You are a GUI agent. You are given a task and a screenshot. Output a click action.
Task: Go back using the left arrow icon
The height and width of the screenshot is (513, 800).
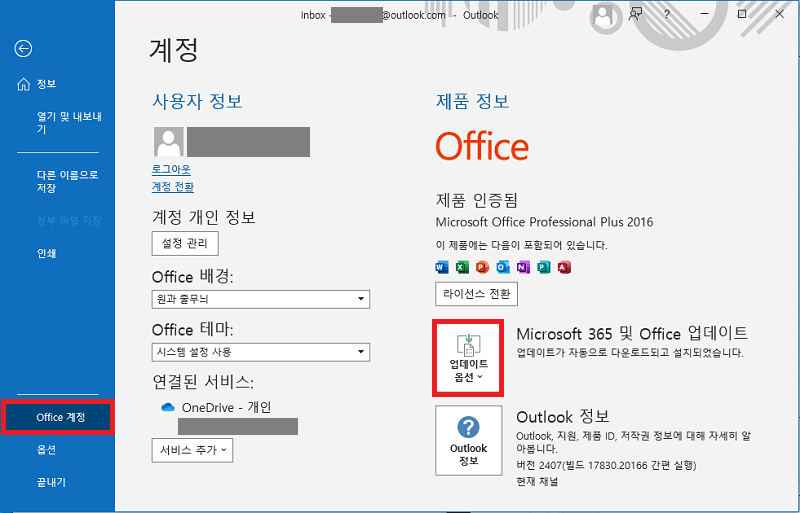(23, 49)
